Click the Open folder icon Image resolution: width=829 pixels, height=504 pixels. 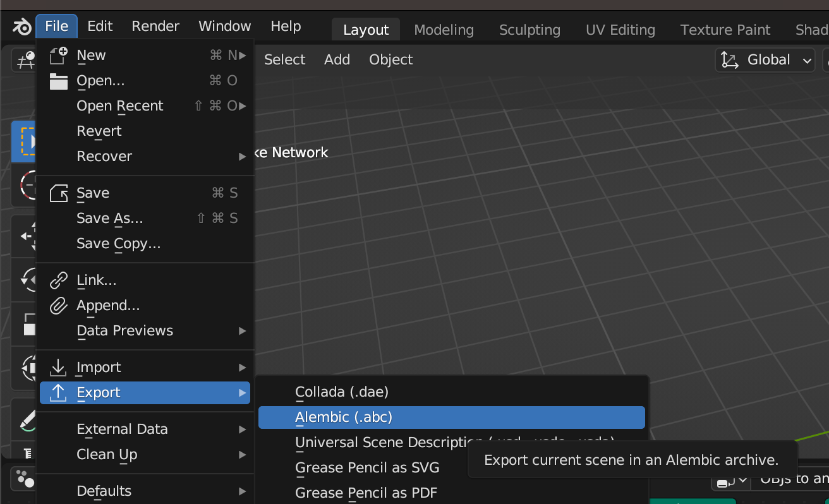59,81
